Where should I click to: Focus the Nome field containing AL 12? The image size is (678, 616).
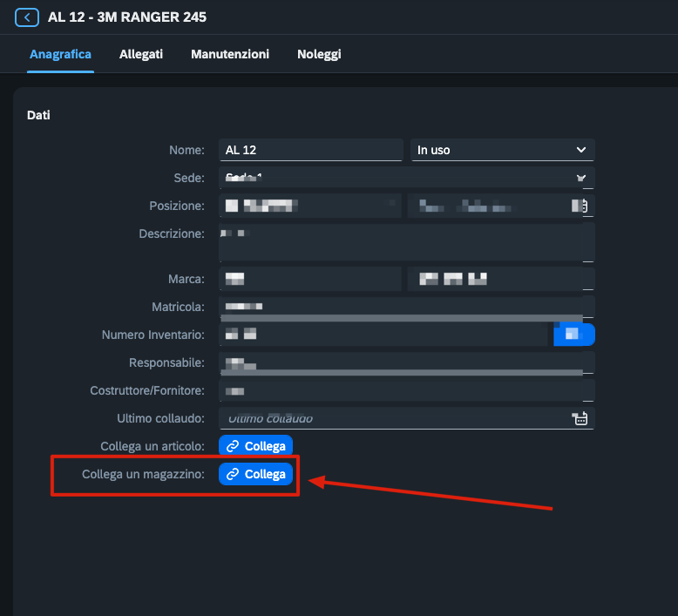point(311,150)
